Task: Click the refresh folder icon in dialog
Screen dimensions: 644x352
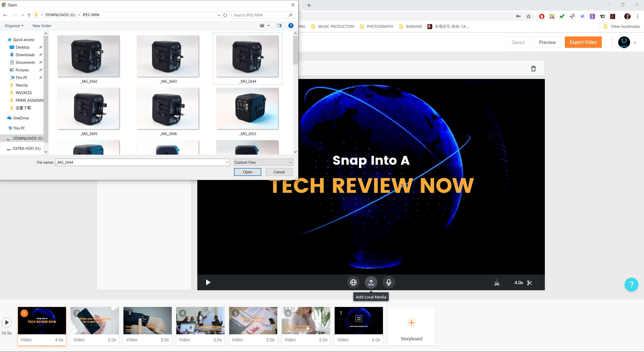Action: (225, 15)
